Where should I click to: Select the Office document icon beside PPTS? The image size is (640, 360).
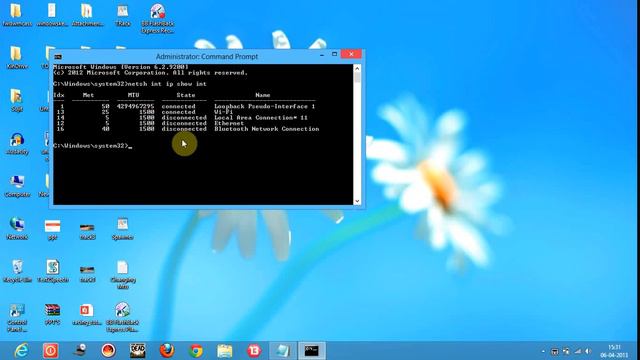tap(87, 314)
